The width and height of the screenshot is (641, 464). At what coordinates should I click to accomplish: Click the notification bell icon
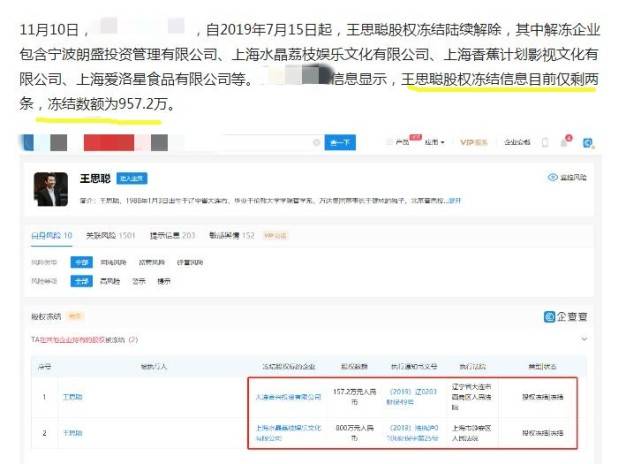(x=566, y=142)
